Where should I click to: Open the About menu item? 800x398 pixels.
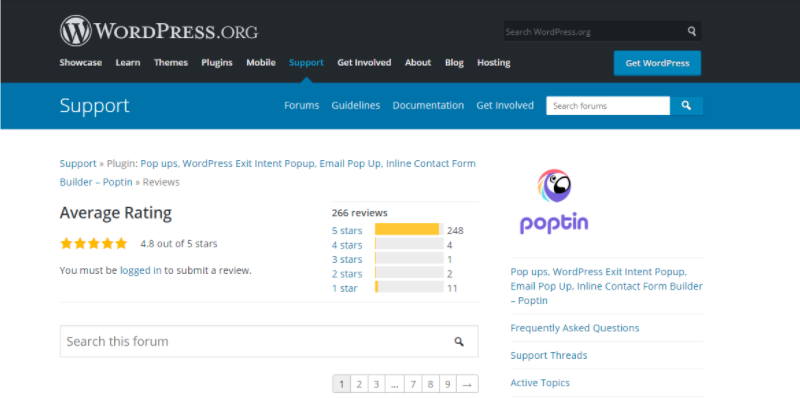(418, 63)
